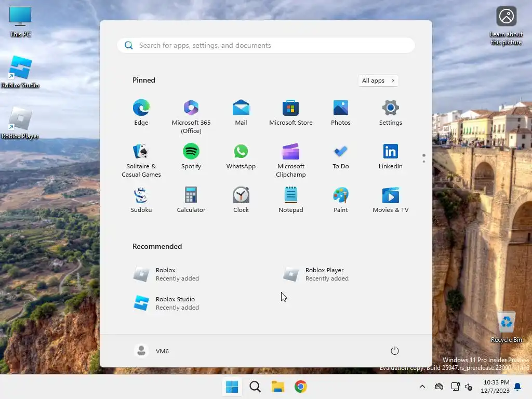
Task: Click the OneDrive cloud tray icon
Action: [438, 387]
